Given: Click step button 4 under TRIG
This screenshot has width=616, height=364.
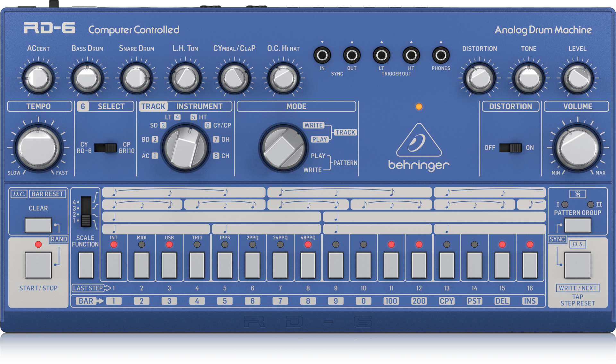Looking at the screenshot, I should 197,265.
